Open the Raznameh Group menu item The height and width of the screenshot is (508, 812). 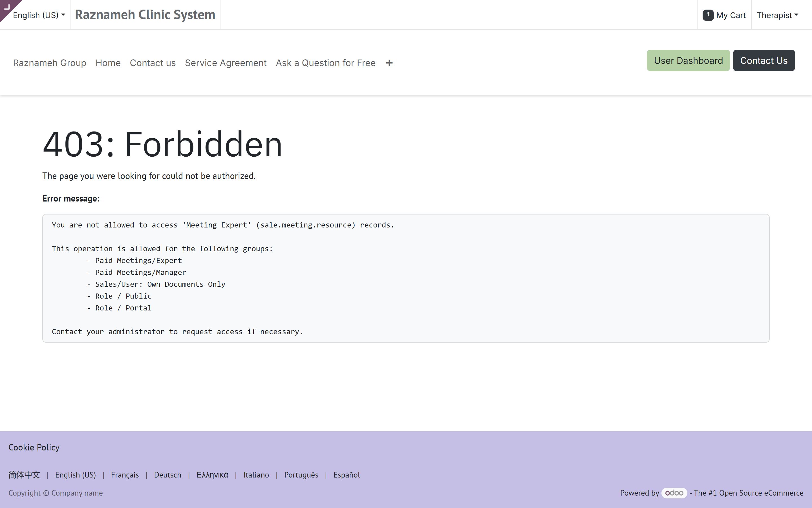50,63
